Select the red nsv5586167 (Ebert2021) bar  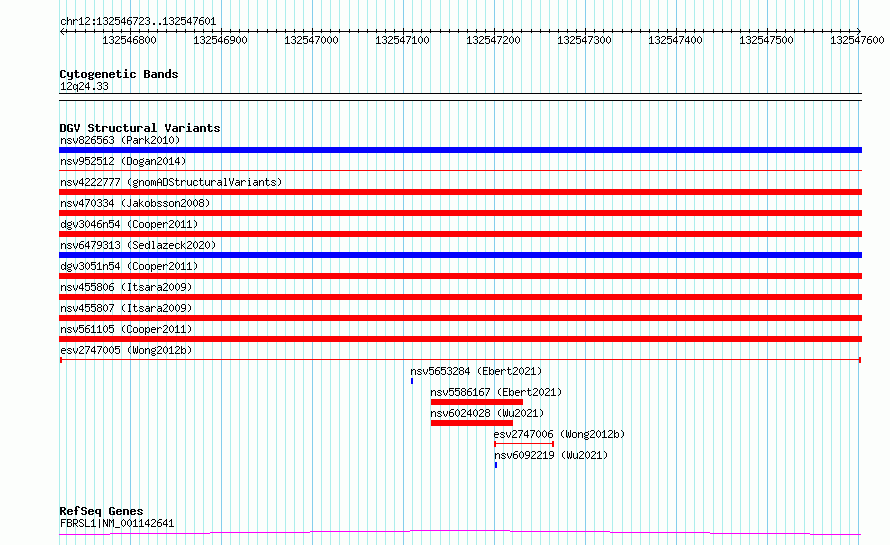476,402
